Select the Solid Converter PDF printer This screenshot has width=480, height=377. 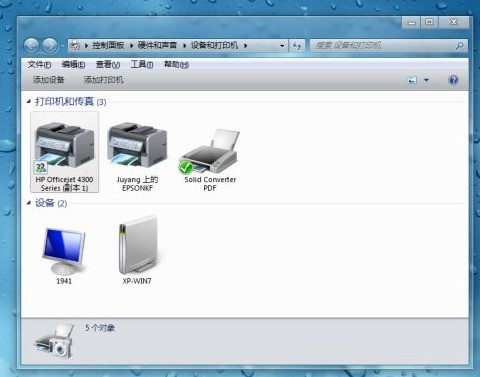tap(210, 160)
